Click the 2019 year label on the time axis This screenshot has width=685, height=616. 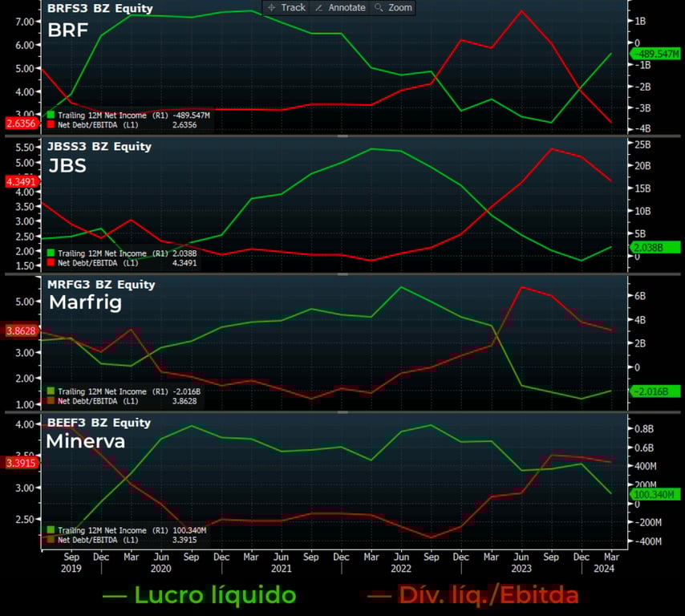point(71,569)
